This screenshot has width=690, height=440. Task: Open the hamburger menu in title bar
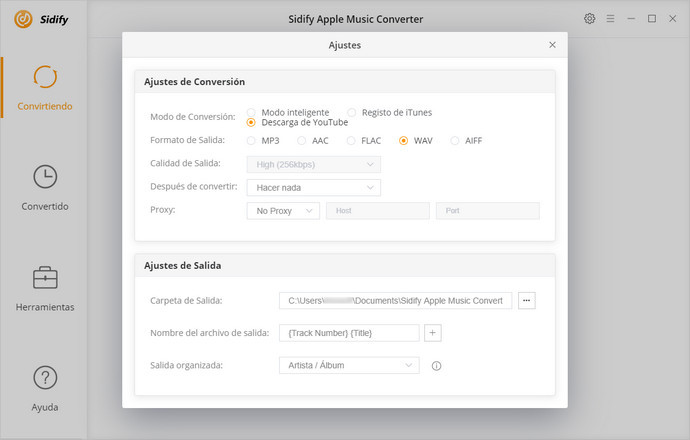click(x=610, y=18)
